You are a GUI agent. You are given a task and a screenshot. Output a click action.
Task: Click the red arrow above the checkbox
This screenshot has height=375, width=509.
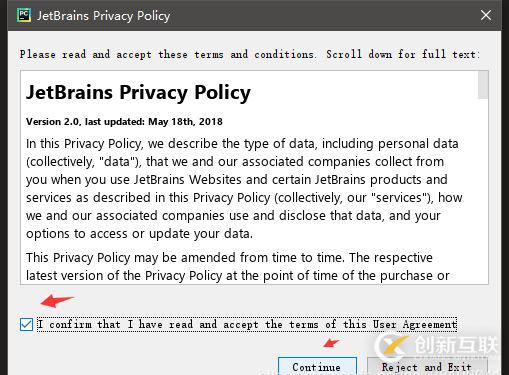point(57,301)
